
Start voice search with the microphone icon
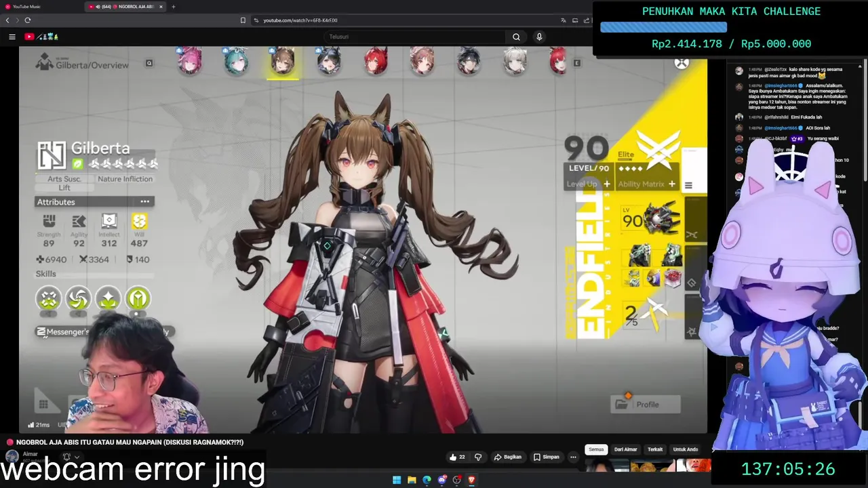(539, 37)
